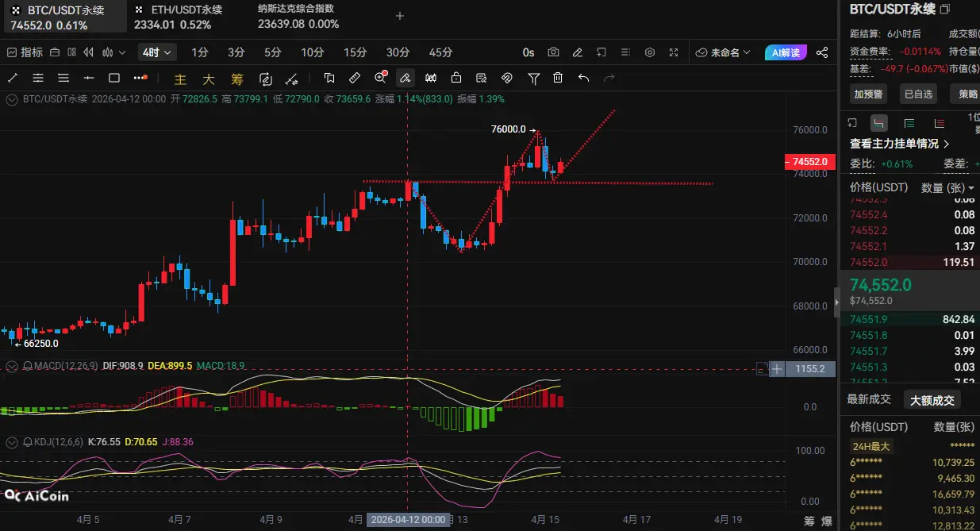The width and height of the screenshot is (980, 531).
Task: Select the 45分 timeframe
Action: click(440, 52)
